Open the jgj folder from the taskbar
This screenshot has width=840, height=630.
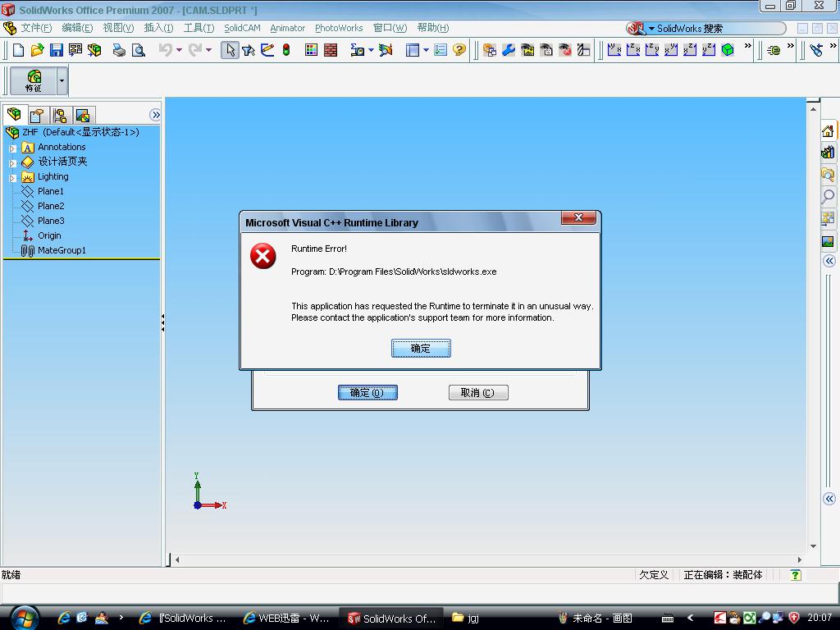[465, 619]
